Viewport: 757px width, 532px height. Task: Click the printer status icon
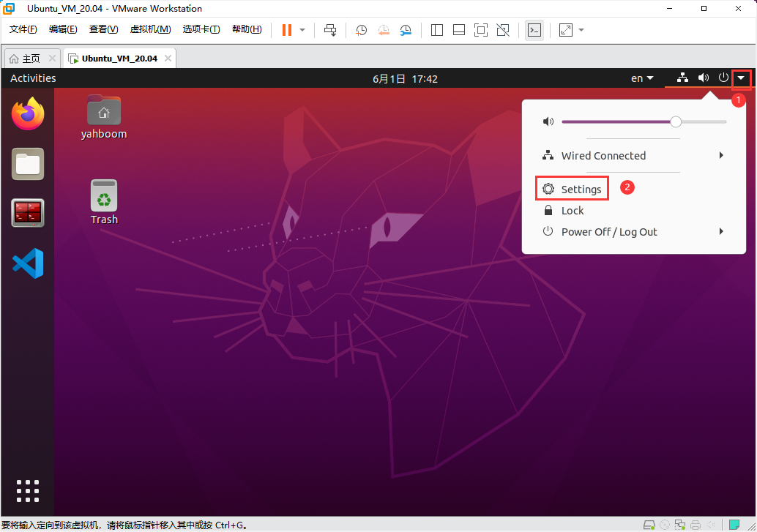click(696, 525)
